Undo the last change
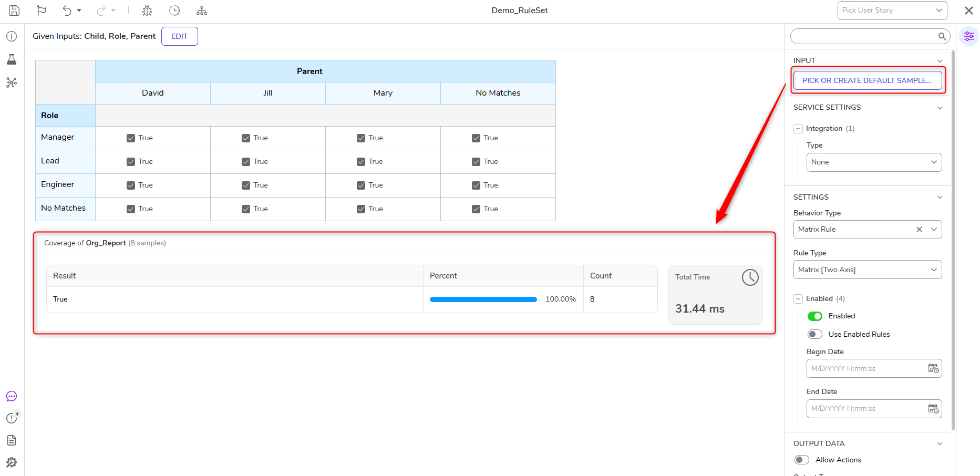The image size is (980, 476). click(x=67, y=11)
